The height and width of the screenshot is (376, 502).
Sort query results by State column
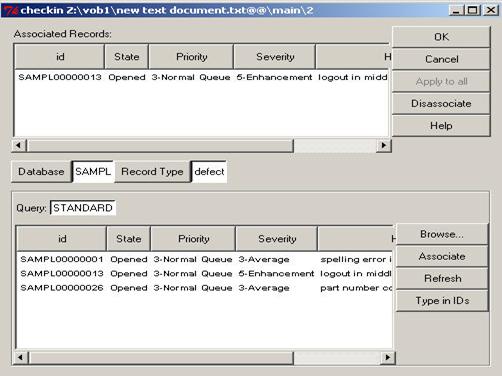point(129,239)
